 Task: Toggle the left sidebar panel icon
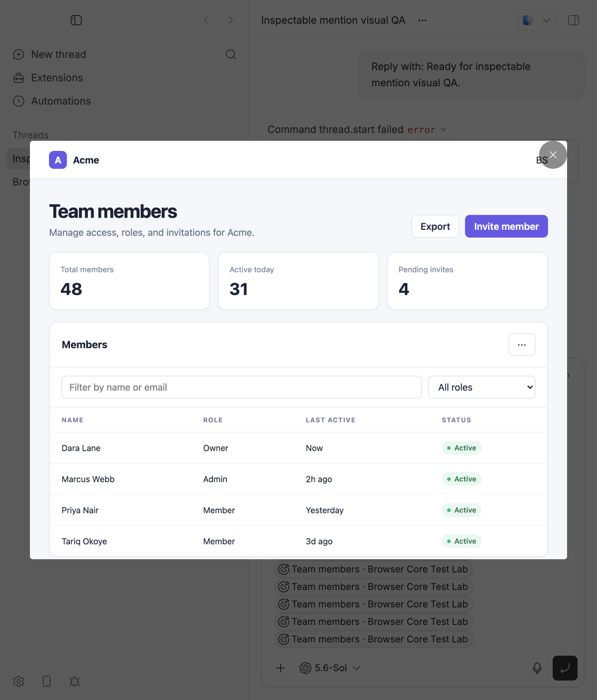pos(76,20)
